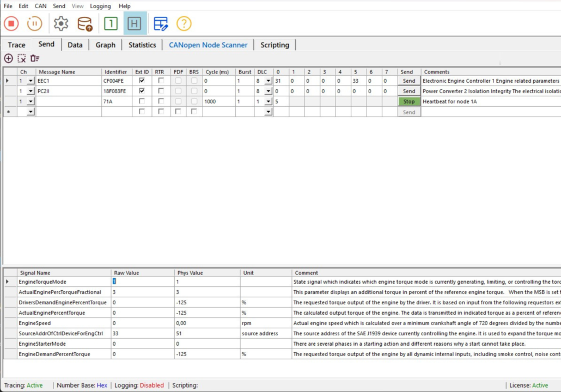Uncheck Ext ID for the EEC1 message
This screenshot has width=561, height=392.
point(142,81)
